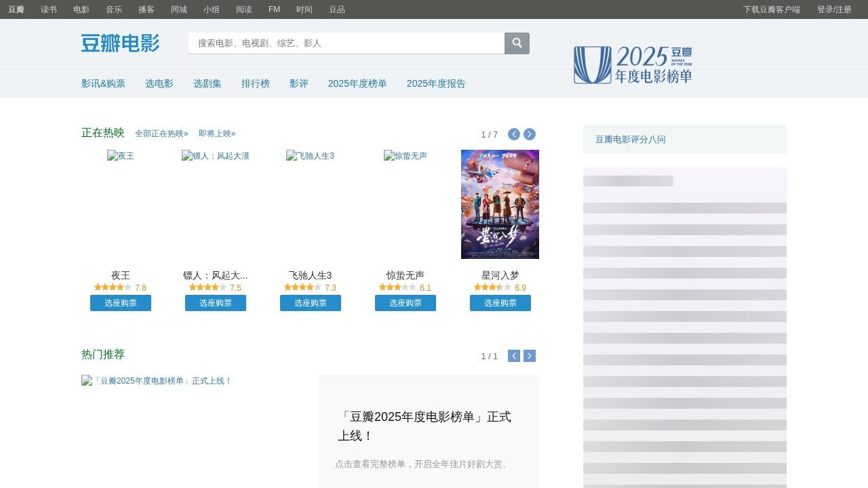The width and height of the screenshot is (868, 488).
Task: Advance to next page of 正在热映 carousel
Action: [530, 134]
